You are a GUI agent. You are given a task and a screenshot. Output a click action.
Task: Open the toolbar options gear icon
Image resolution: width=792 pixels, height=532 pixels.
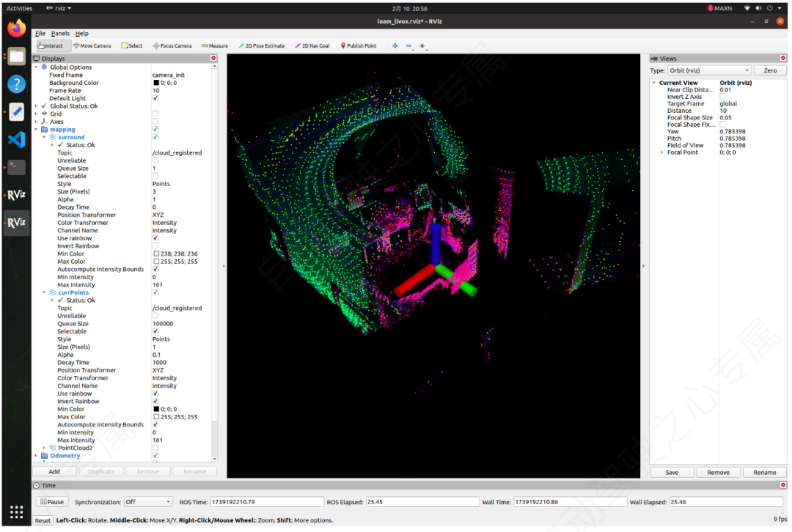pos(422,45)
